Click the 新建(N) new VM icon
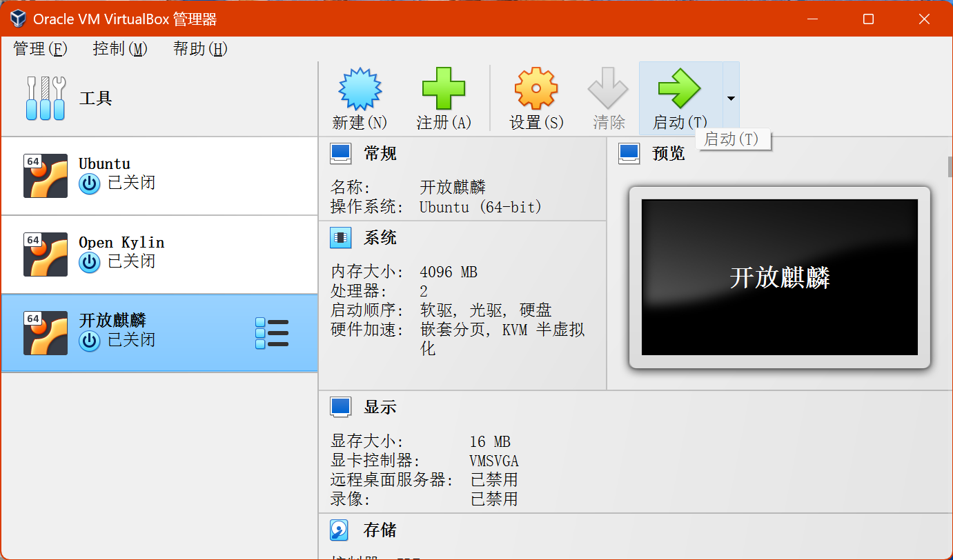This screenshot has height=560, width=953. [x=360, y=89]
